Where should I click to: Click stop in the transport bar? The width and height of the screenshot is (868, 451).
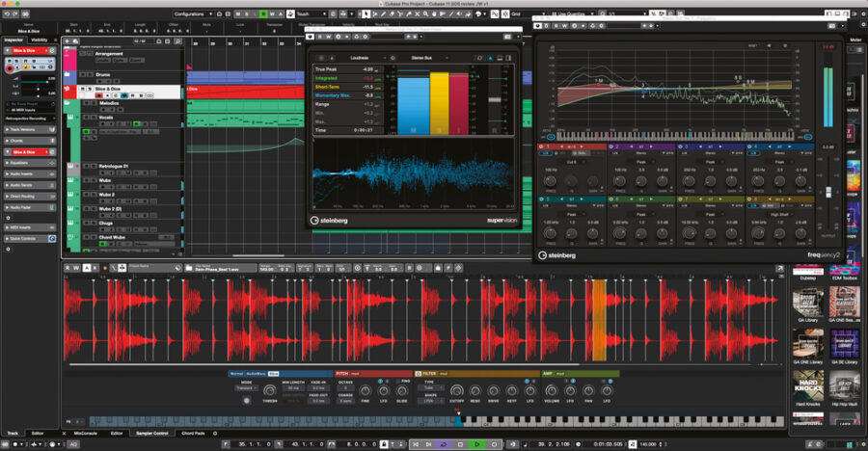pyautogui.click(x=460, y=444)
